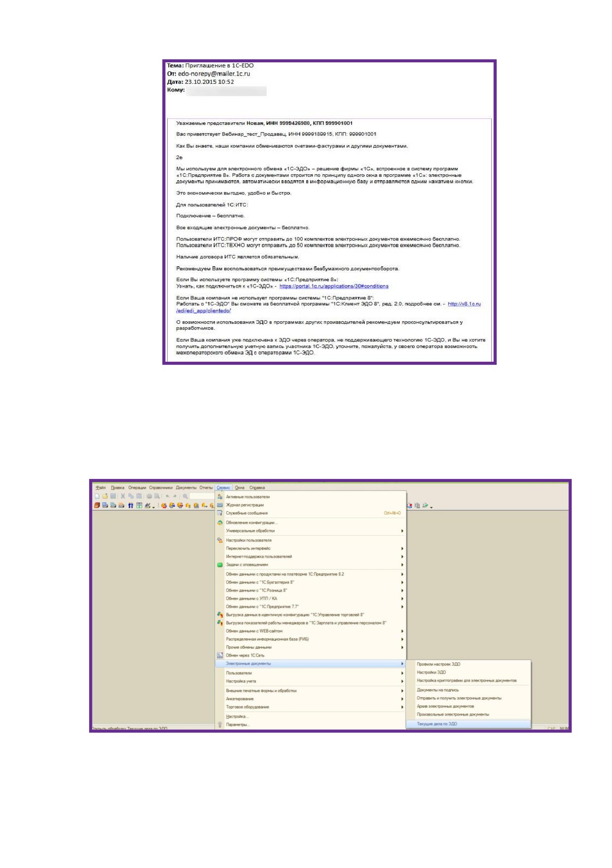Select Отправить и получить электронные документы
This screenshot has height=868, width=612.
click(x=468, y=698)
